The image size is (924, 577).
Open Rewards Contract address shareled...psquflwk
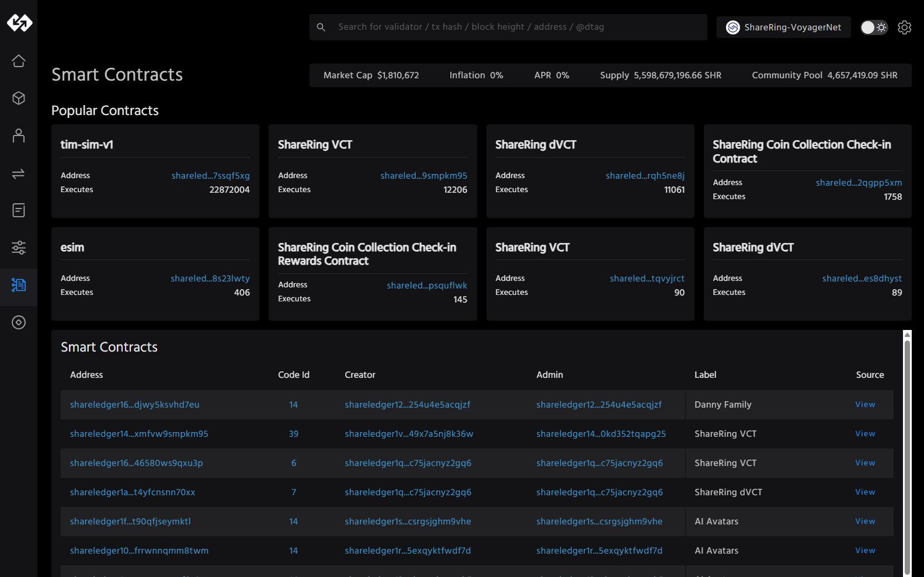427,286
